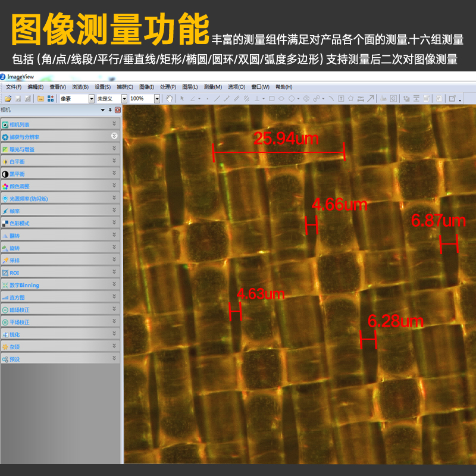Open the Circle tool dropdown arrow
Image resolution: width=476 pixels, height=476 pixels.
click(298, 99)
